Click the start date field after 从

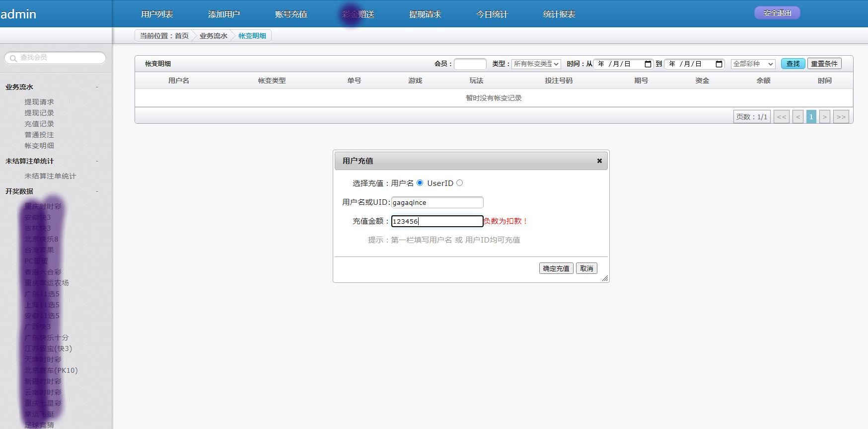tap(624, 64)
